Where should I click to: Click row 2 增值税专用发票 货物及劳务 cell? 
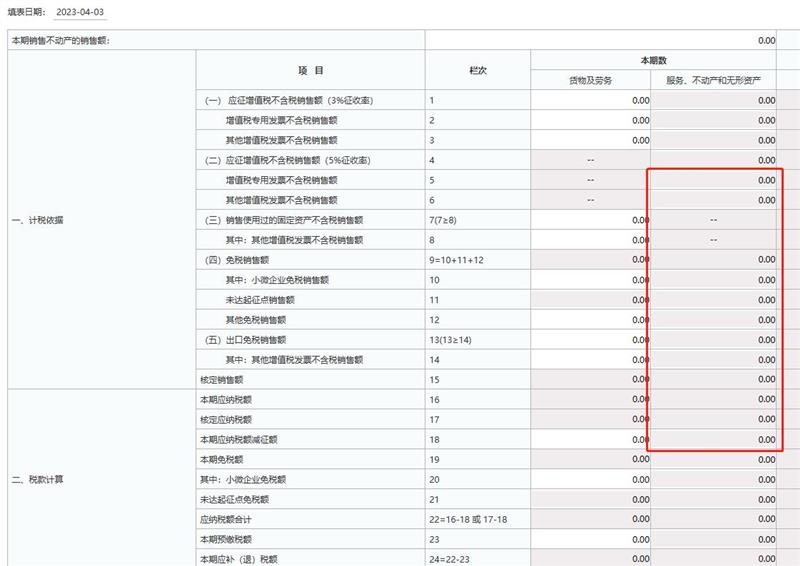point(591,120)
